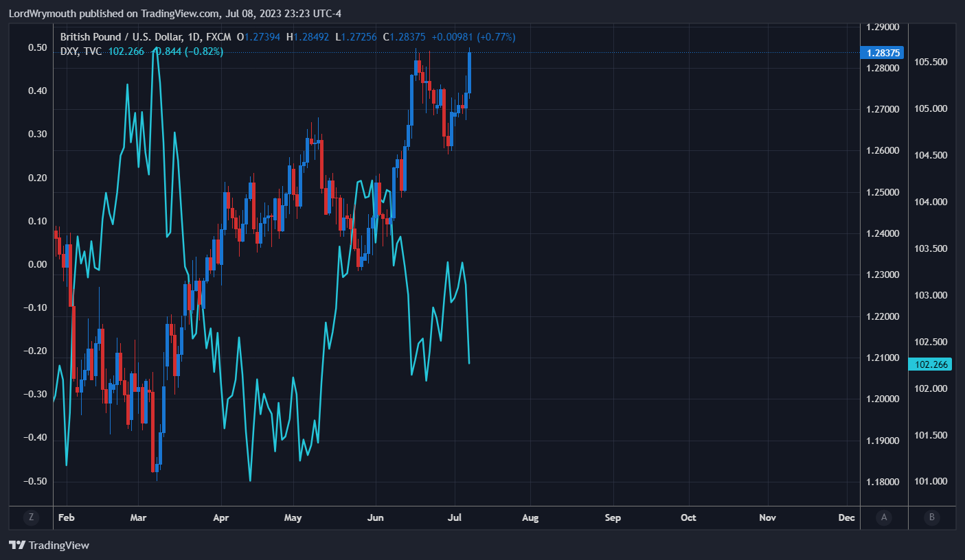Click the 1.19000 price scale value
The height and width of the screenshot is (560, 965).
(x=883, y=441)
